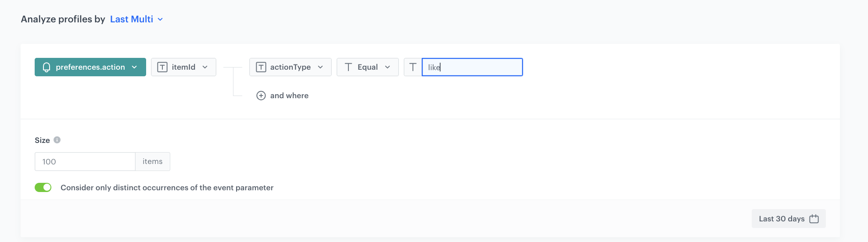Open the Equal operator dropdown chevron
This screenshot has height=242, width=868.
387,67
